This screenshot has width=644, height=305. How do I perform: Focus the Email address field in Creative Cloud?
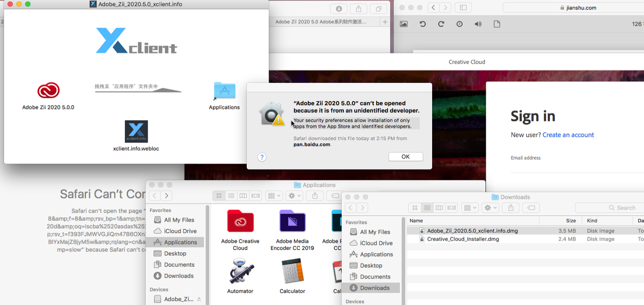click(576, 167)
